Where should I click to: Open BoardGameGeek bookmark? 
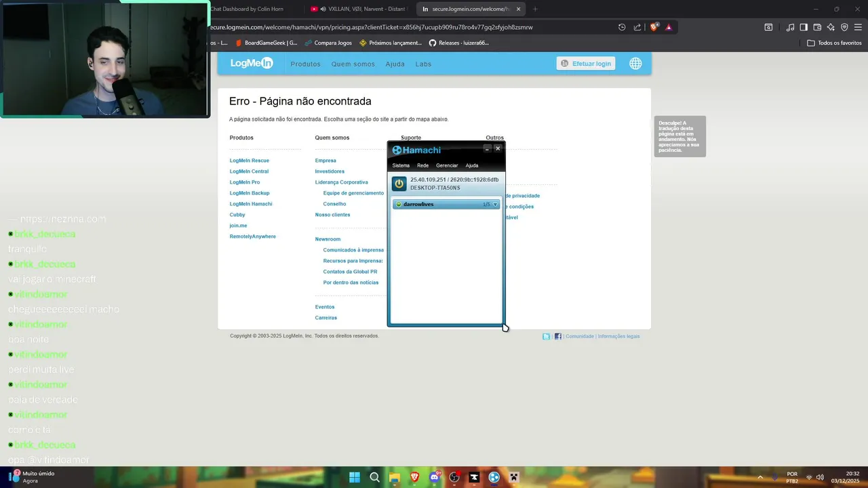[266, 43]
